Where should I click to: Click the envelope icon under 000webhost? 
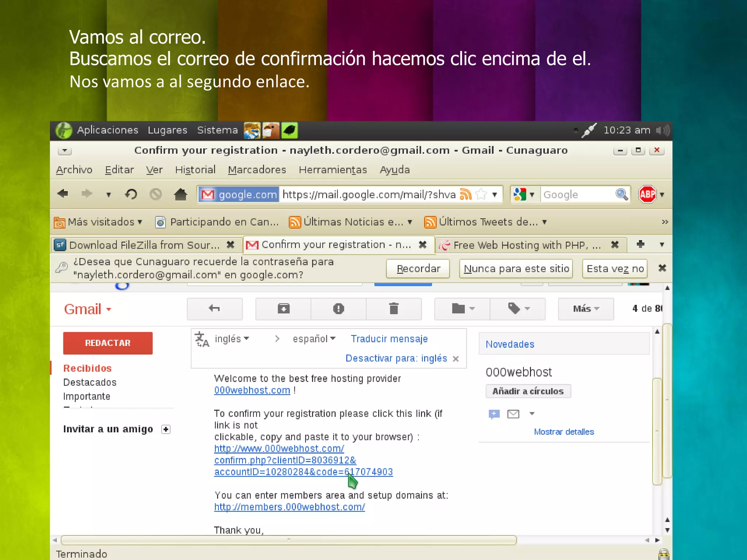click(513, 414)
